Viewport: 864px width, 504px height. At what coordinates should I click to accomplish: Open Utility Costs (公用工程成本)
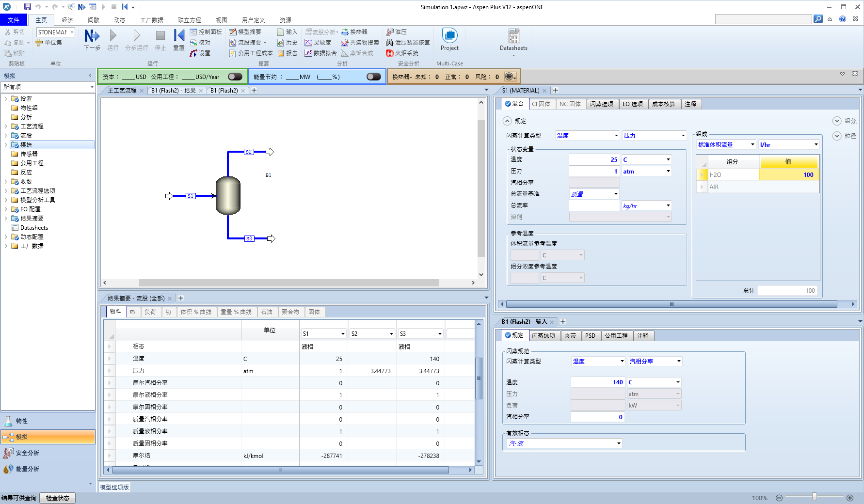(x=251, y=53)
